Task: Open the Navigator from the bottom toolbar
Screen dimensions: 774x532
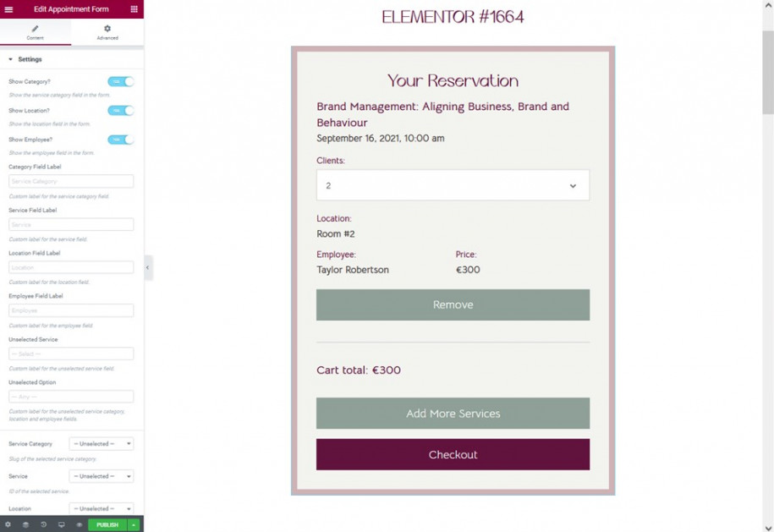Action: click(26, 524)
